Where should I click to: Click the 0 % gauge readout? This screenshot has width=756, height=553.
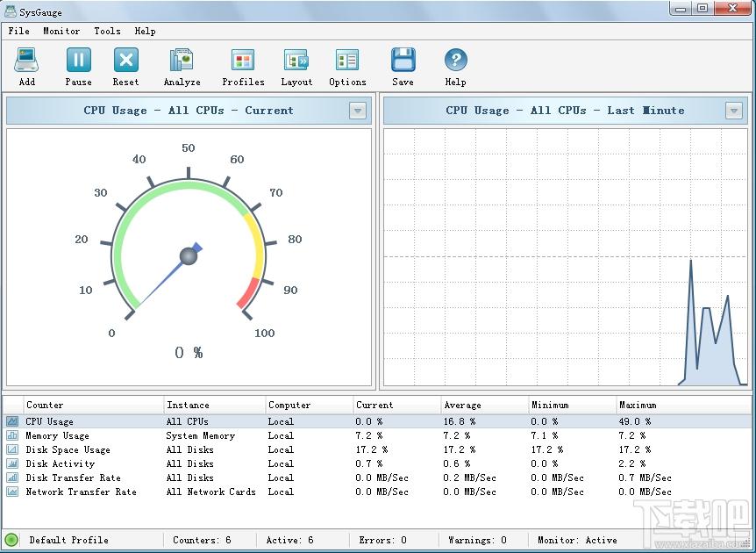pyautogui.click(x=189, y=353)
